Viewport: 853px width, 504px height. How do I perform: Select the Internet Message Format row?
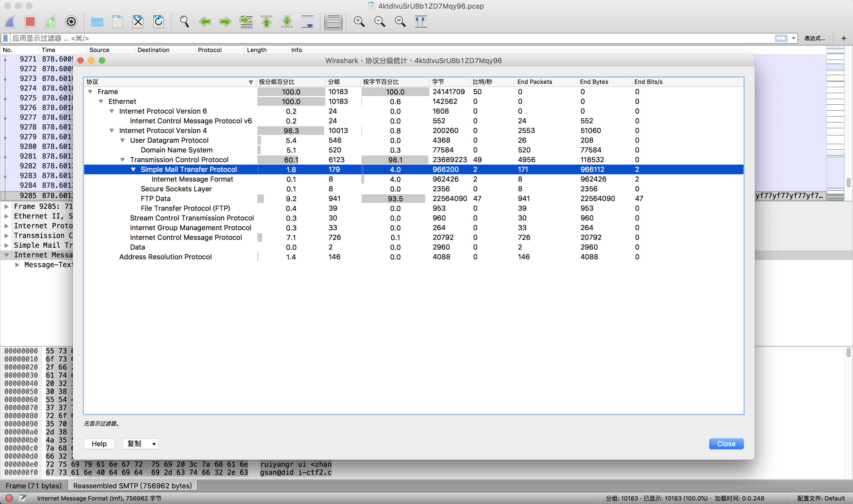point(414,179)
